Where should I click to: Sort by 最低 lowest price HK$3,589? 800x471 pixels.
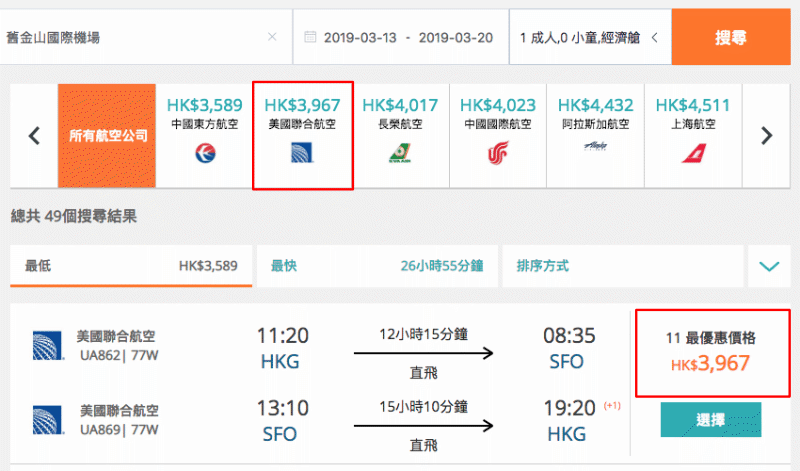click(131, 266)
